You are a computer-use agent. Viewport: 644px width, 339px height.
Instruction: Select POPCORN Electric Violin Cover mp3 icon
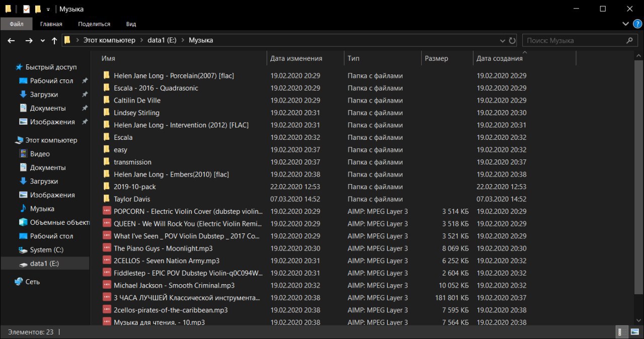click(x=107, y=211)
